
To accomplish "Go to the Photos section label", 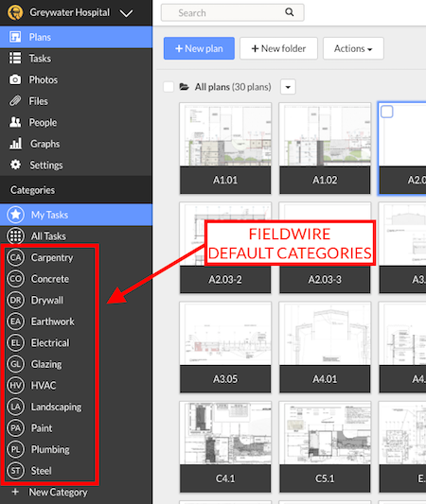I will point(44,79).
